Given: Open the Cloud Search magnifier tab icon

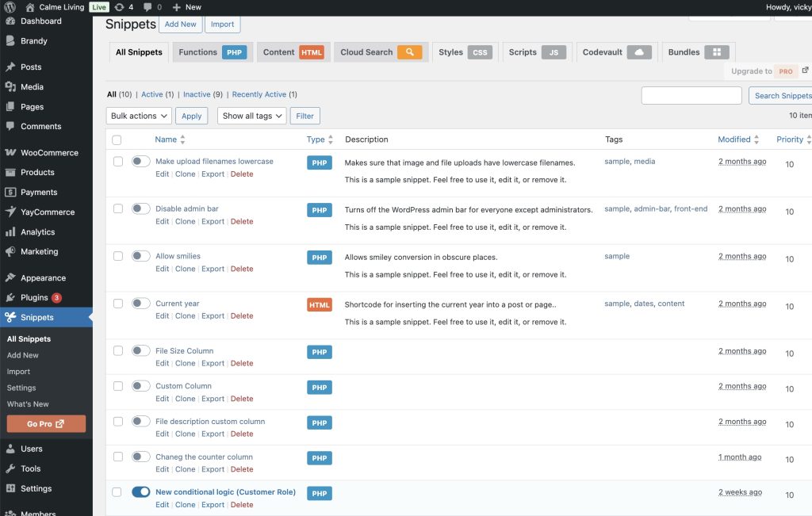Looking at the screenshot, I should click(x=409, y=52).
